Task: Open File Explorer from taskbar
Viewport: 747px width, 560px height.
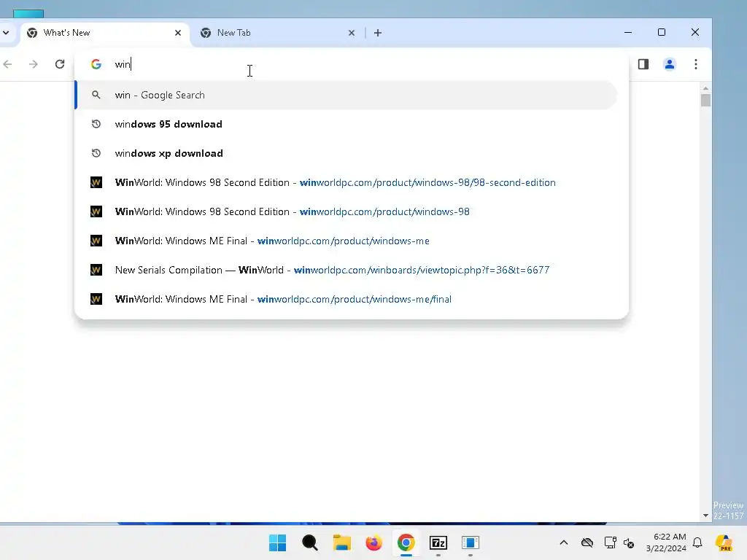Action: tap(341, 542)
